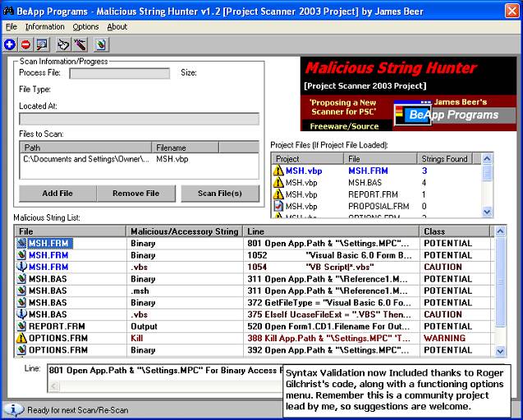
Task: Click the last toolbar icon on the right
Action: [x=100, y=44]
